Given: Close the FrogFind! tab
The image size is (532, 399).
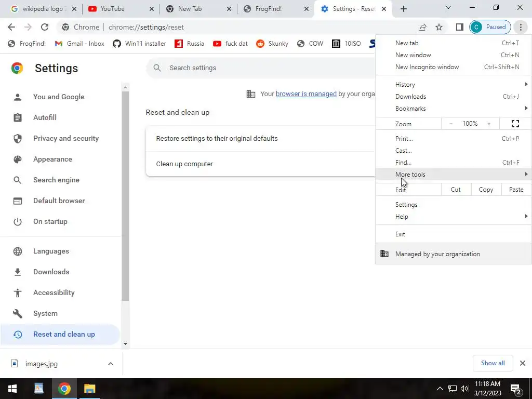Looking at the screenshot, I should [x=307, y=9].
